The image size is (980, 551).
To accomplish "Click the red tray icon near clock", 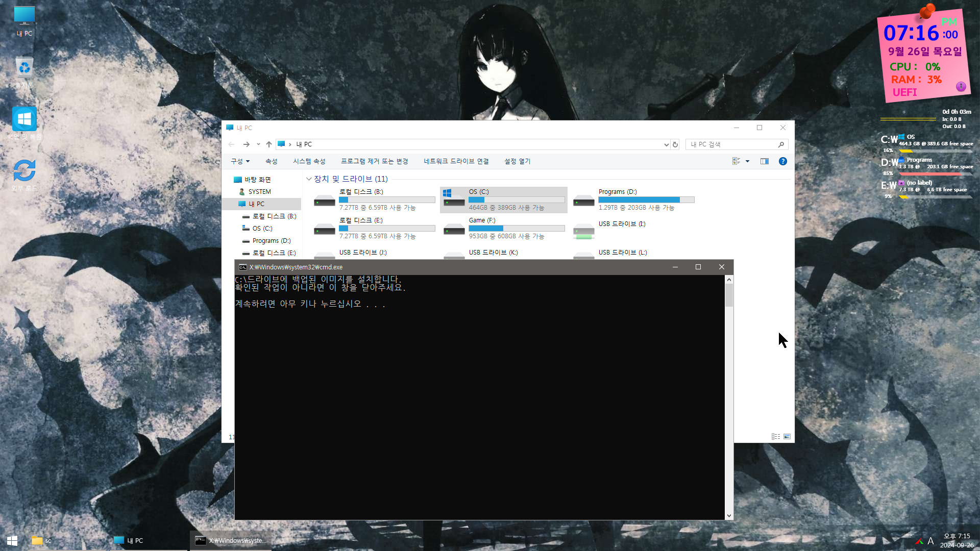I will [919, 541].
